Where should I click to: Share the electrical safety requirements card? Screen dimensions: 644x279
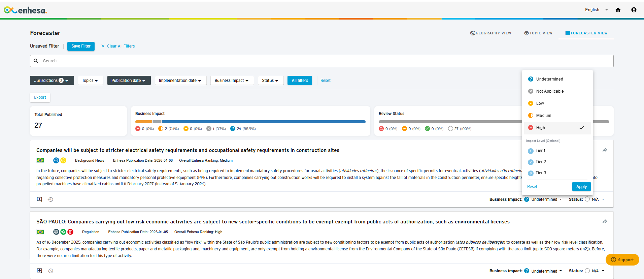coord(605,150)
